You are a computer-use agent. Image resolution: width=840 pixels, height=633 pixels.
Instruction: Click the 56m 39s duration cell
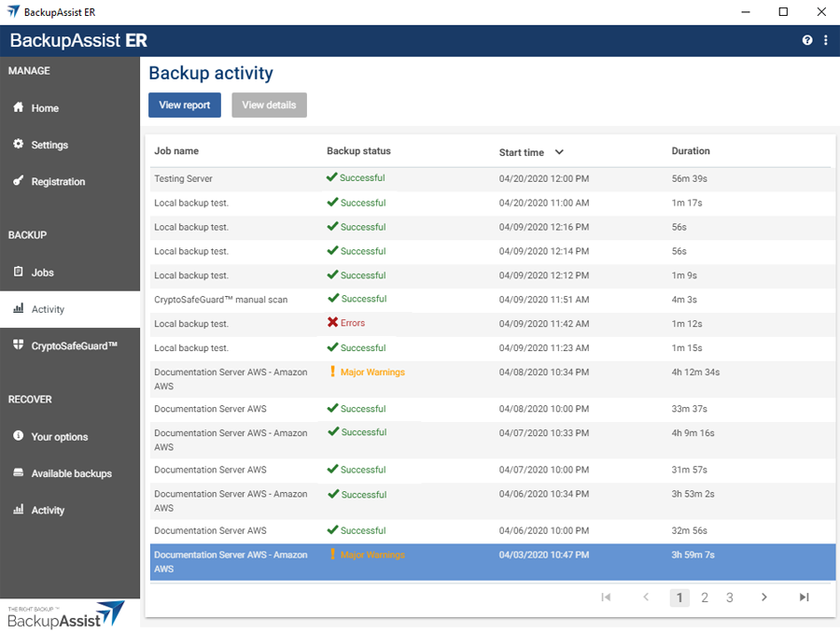(x=690, y=179)
